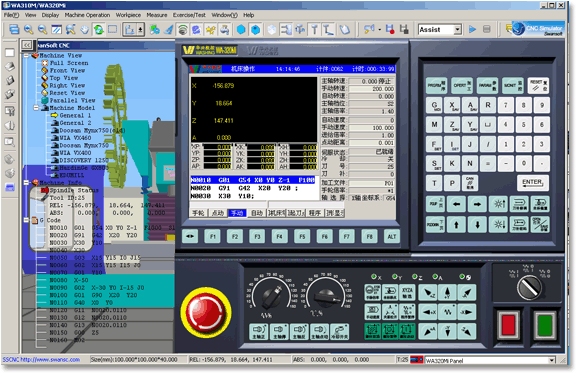Open the Assist dropdown list
Viewport: 583px width, 377px height.
coord(458,29)
